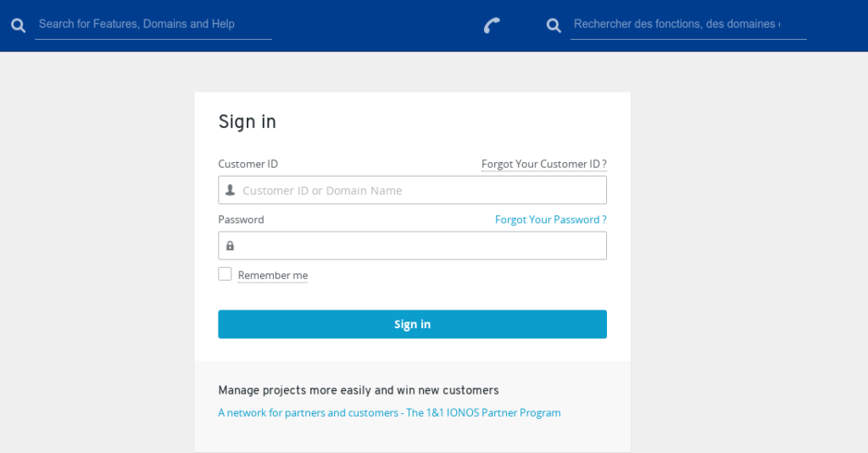Click the left search magnifier icon

(19, 25)
